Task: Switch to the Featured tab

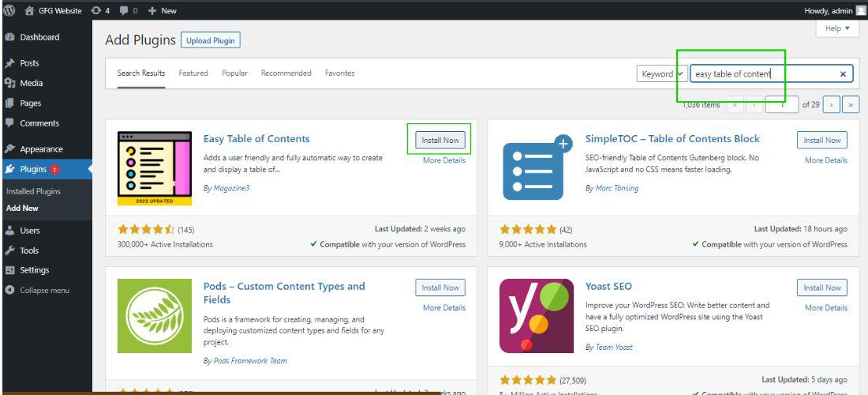Action: tap(193, 73)
